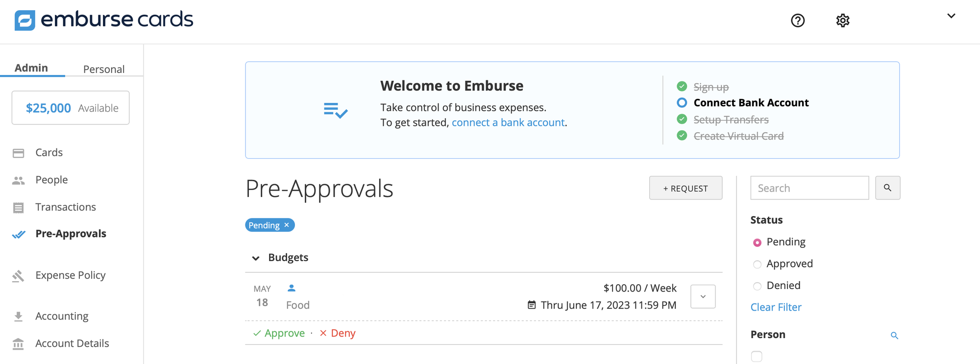Viewport: 980px width, 364px height.
Task: Select the People sidebar icon
Action: [x=19, y=179]
